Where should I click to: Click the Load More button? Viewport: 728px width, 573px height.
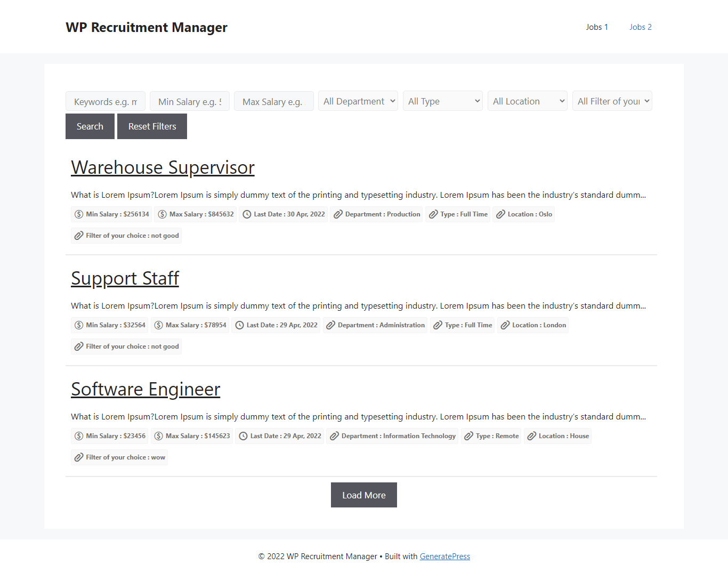pos(364,495)
